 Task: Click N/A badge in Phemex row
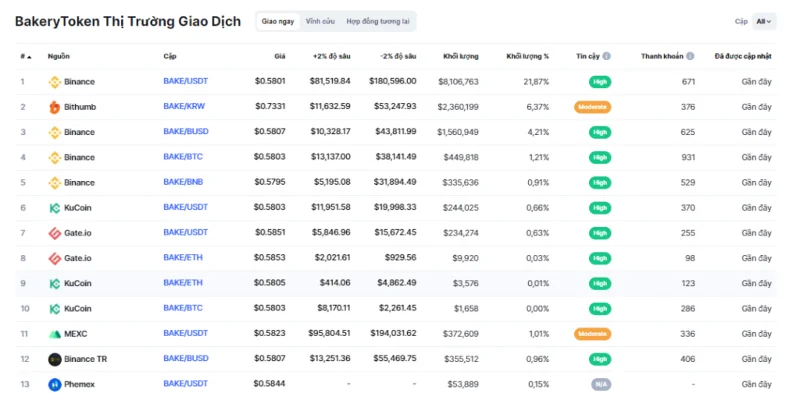click(601, 384)
